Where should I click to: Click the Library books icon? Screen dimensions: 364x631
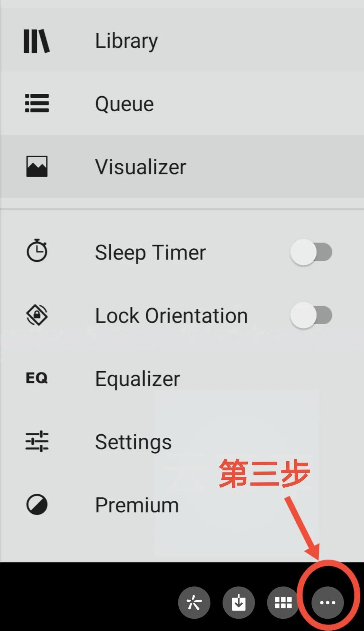[x=36, y=41]
